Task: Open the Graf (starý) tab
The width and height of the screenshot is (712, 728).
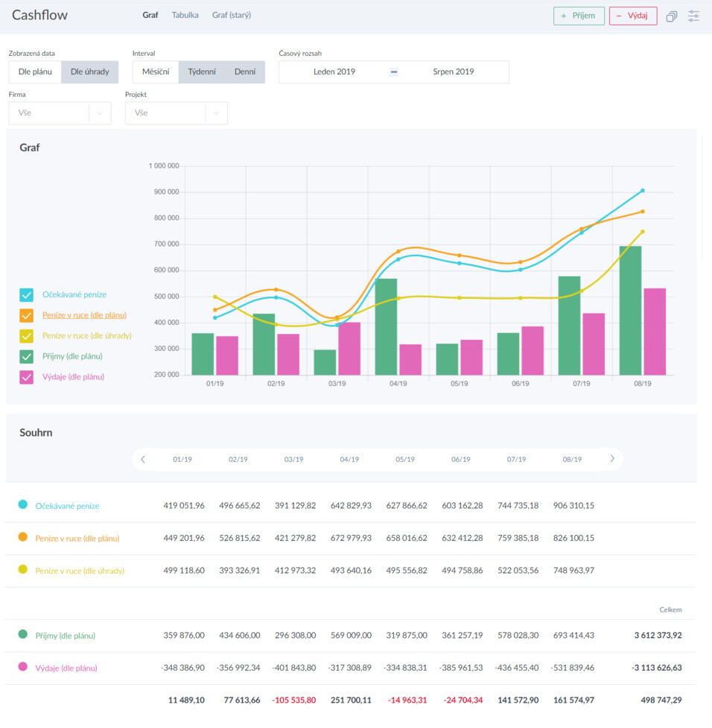Action: 231,15
